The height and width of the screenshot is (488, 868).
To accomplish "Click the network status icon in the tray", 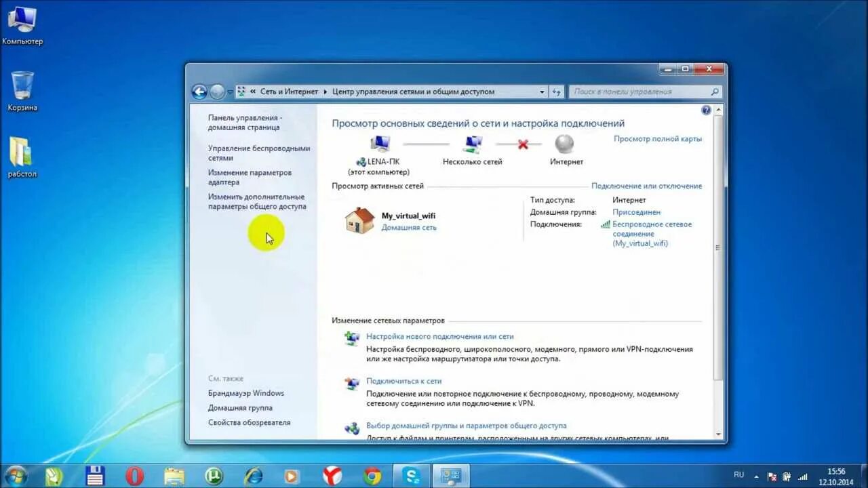I will coord(804,476).
